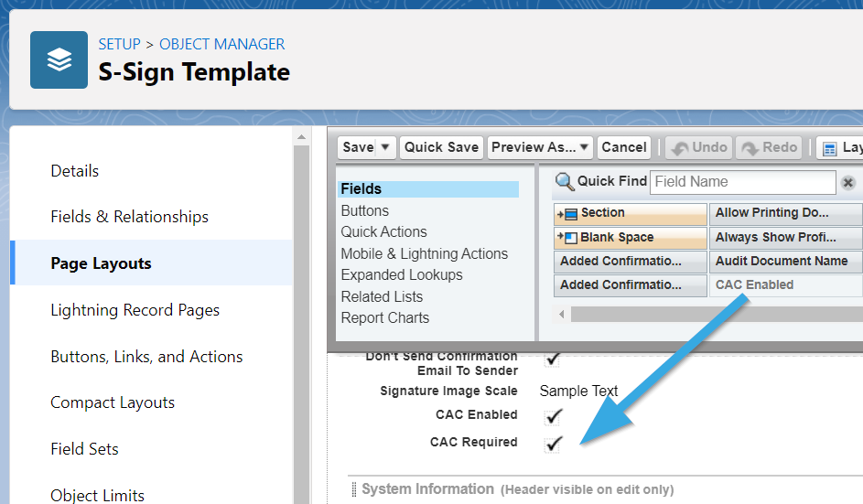
Task: Click the Quick Find magnifier icon
Action: click(x=564, y=181)
